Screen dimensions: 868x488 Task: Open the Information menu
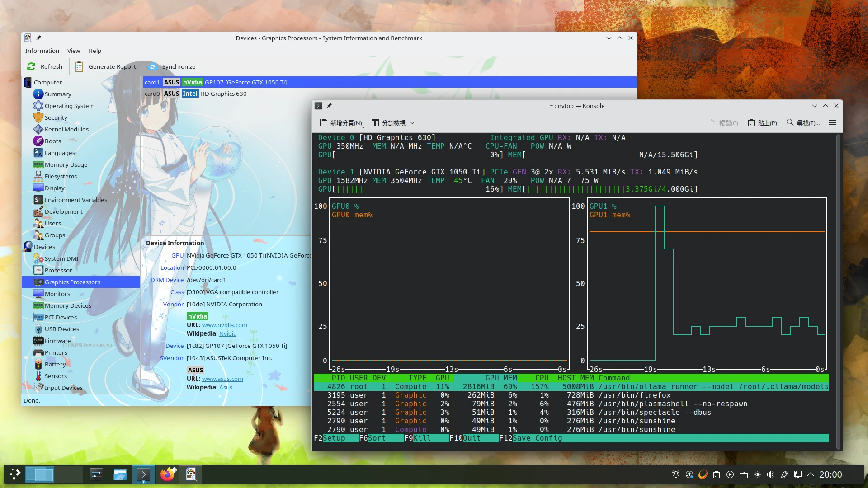(x=42, y=51)
